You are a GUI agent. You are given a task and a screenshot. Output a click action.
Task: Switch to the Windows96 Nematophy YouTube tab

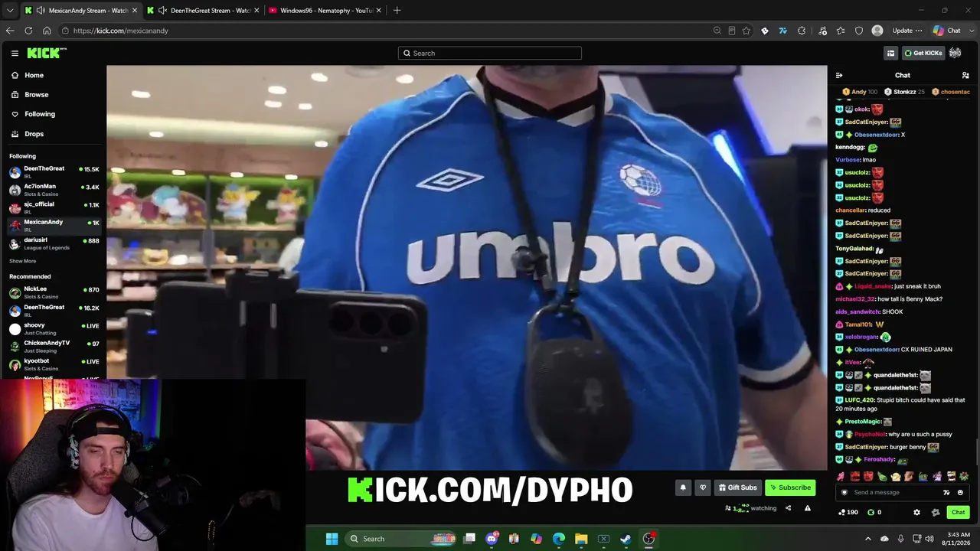pyautogui.click(x=325, y=11)
